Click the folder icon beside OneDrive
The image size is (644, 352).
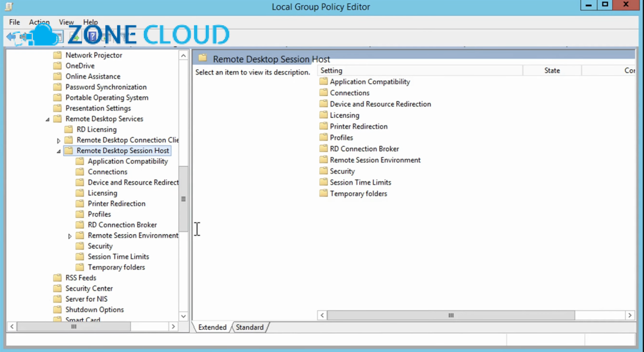tap(58, 65)
